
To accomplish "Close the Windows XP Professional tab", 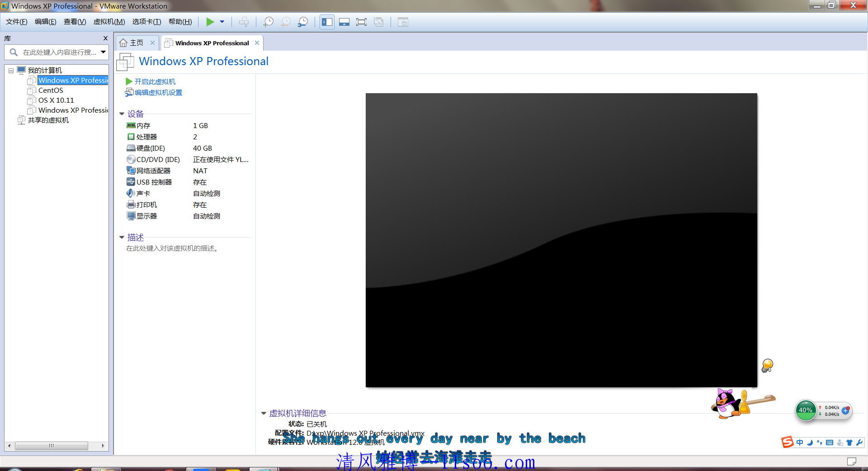I will [257, 43].
